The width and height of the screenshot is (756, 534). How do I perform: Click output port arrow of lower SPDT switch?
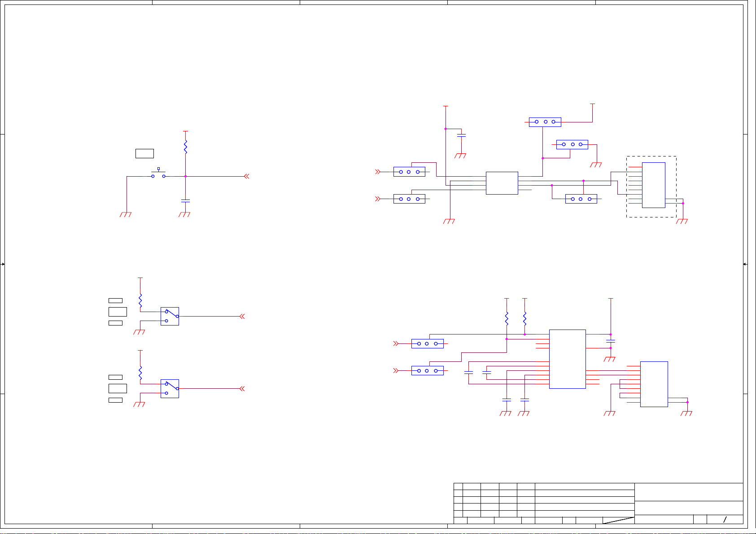[x=242, y=389]
